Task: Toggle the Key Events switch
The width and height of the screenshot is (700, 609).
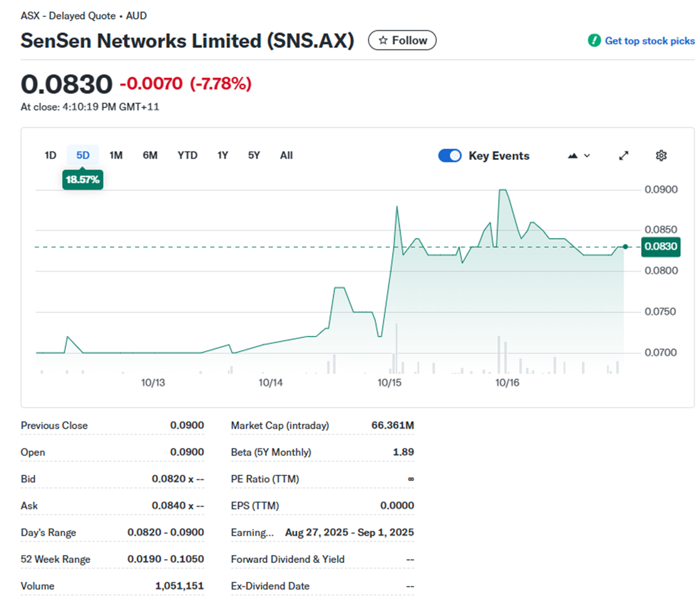Action: (x=450, y=156)
